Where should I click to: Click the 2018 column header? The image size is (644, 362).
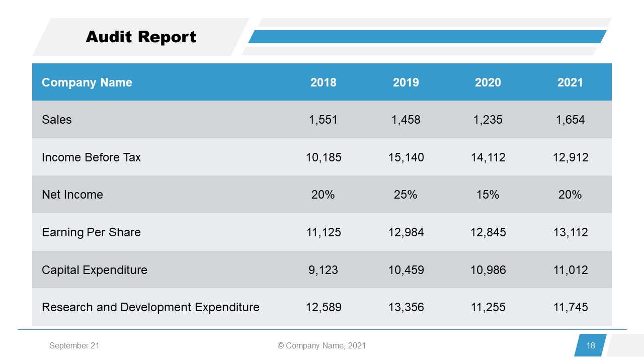[x=323, y=82]
